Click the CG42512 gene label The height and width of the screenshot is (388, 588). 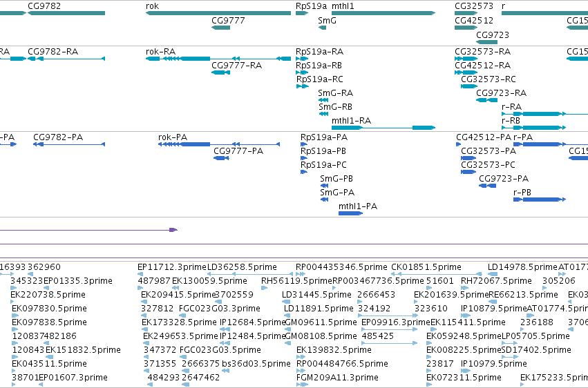click(474, 21)
